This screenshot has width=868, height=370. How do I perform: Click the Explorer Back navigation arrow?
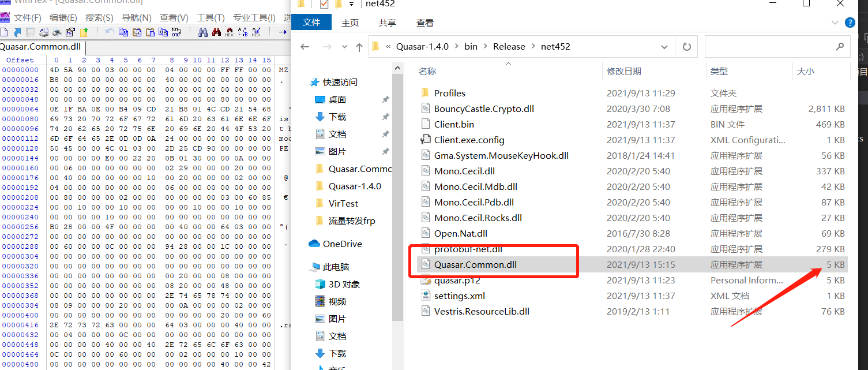click(x=305, y=47)
